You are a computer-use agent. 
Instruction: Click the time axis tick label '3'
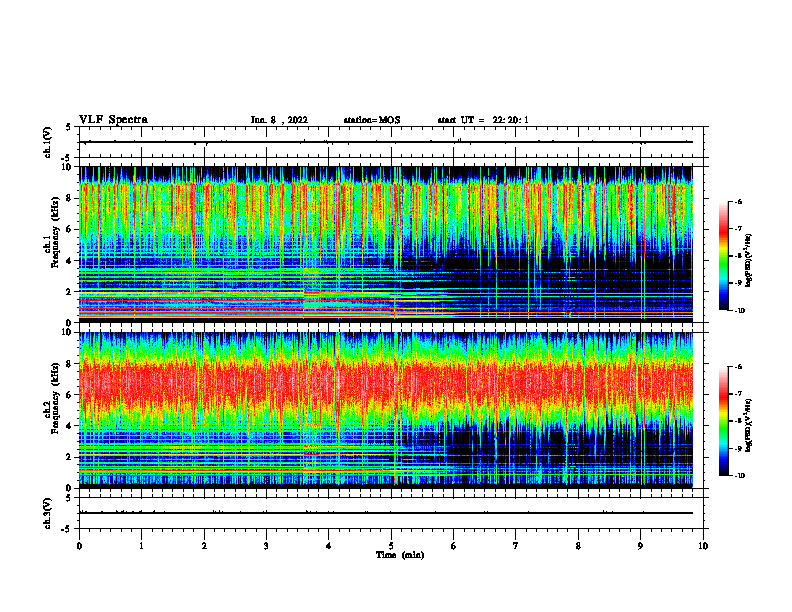click(266, 546)
